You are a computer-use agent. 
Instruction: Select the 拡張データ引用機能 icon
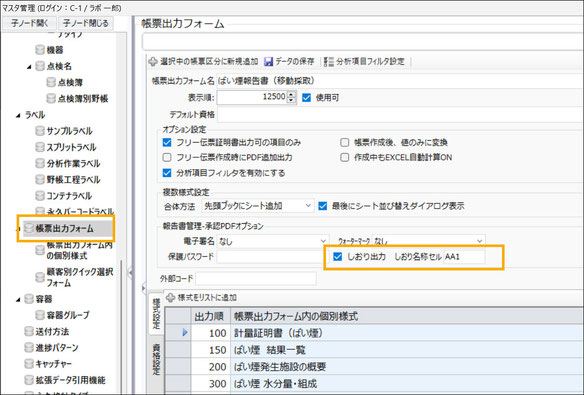pyautogui.click(x=29, y=380)
